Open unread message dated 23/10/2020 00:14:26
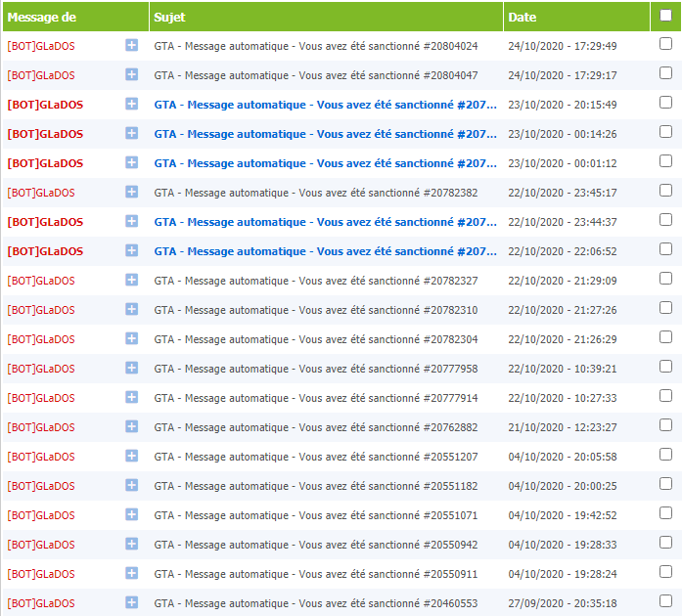 pos(325,134)
